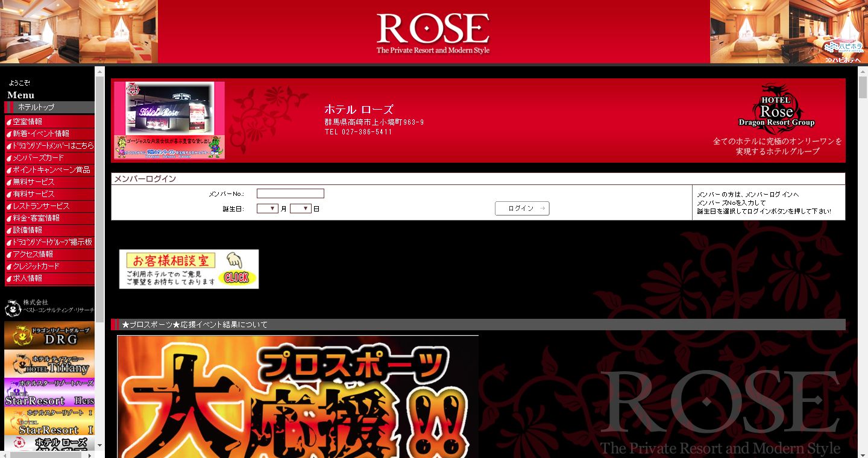Viewport: 868px width, 458px height.
Task: Click the telephone number TEL 027-386-5411
Action: (x=358, y=132)
